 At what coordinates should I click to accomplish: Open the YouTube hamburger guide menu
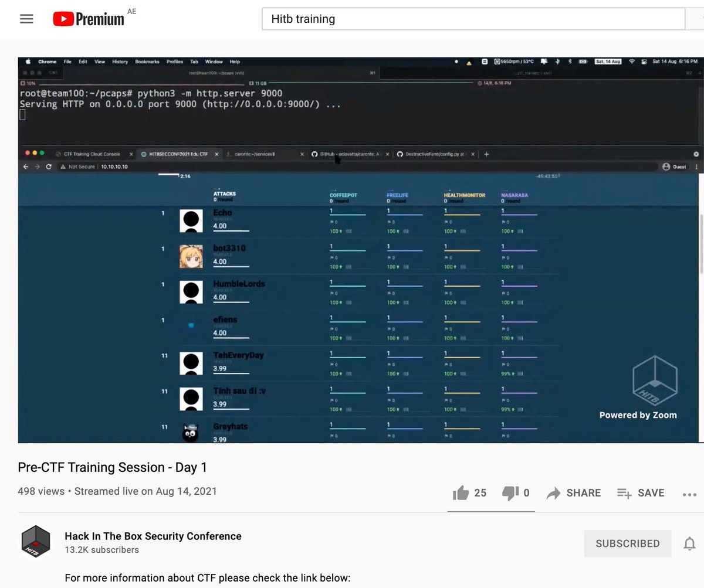(x=26, y=19)
